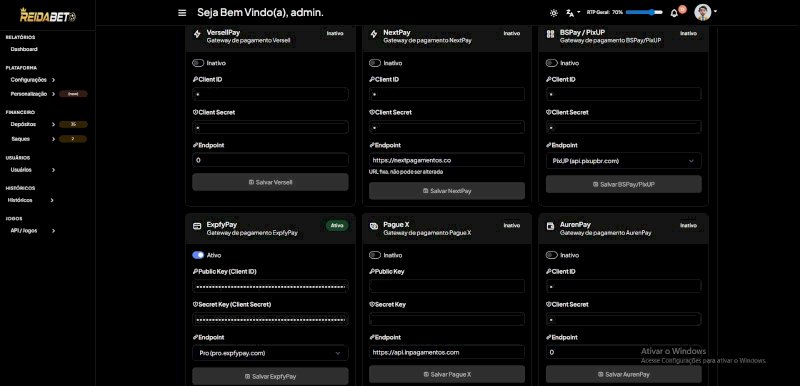Click Pague X endpoint URL field
Screen dimensions: 800x386
(x=447, y=352)
